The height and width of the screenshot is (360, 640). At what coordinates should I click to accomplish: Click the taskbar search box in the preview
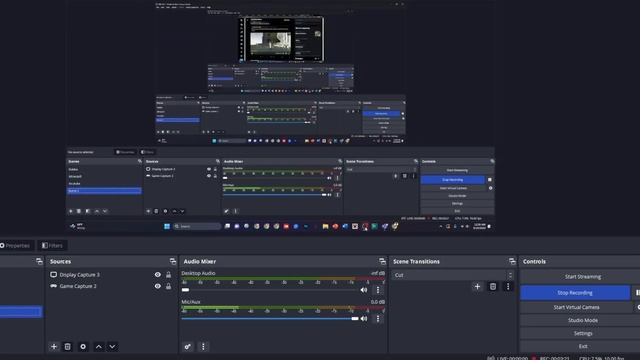tap(197, 226)
